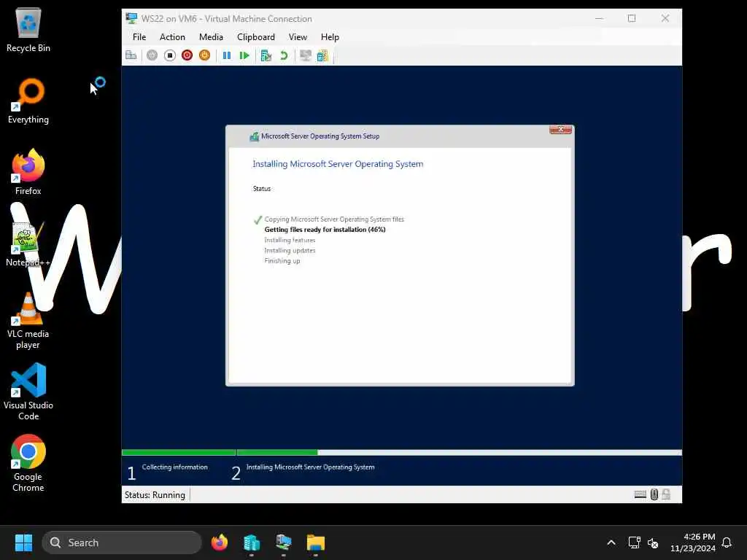Viewport: 747px width, 560px height.
Task: Click the green check mark beside Copying files
Action: click(x=258, y=219)
